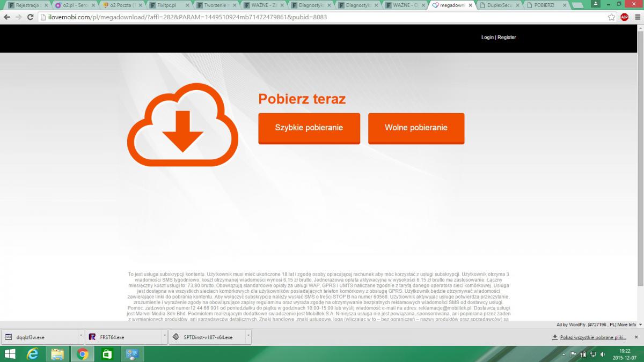Open the Login link
This screenshot has height=362, width=644.
coord(487,38)
